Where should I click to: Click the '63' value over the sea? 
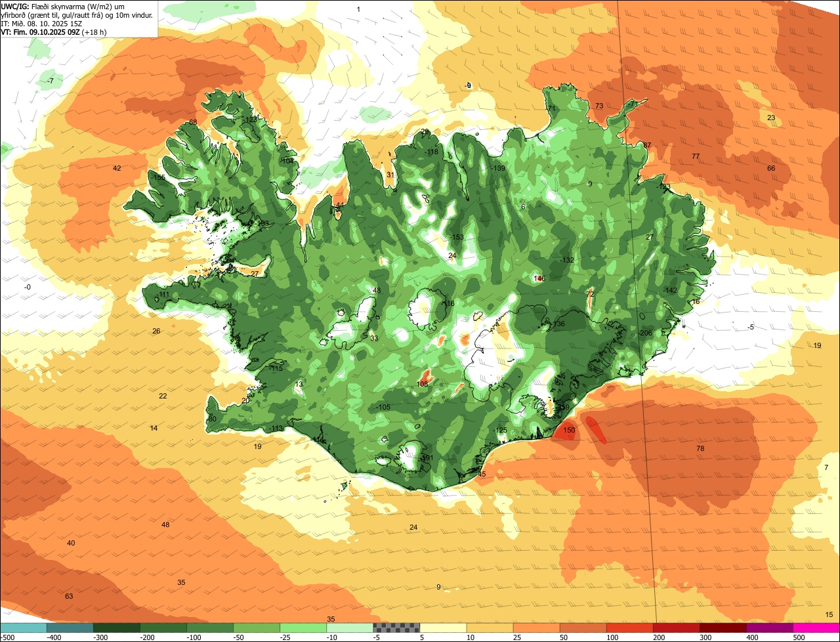click(x=69, y=596)
